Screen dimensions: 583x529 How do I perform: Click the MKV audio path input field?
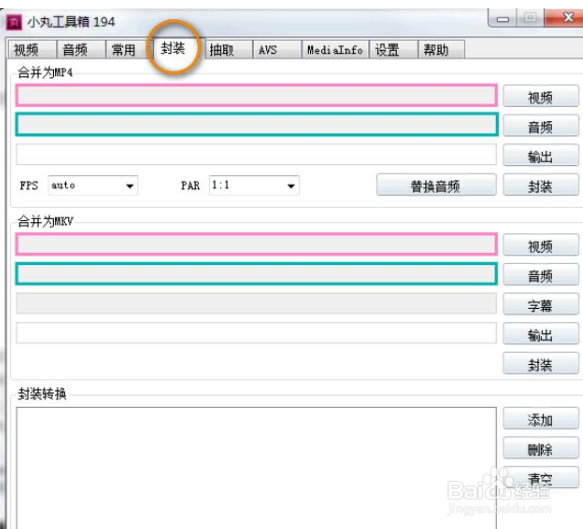pyautogui.click(x=256, y=274)
